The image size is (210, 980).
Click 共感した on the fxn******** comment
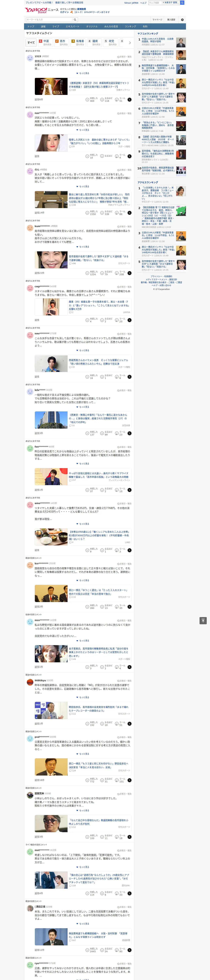tap(92, 490)
